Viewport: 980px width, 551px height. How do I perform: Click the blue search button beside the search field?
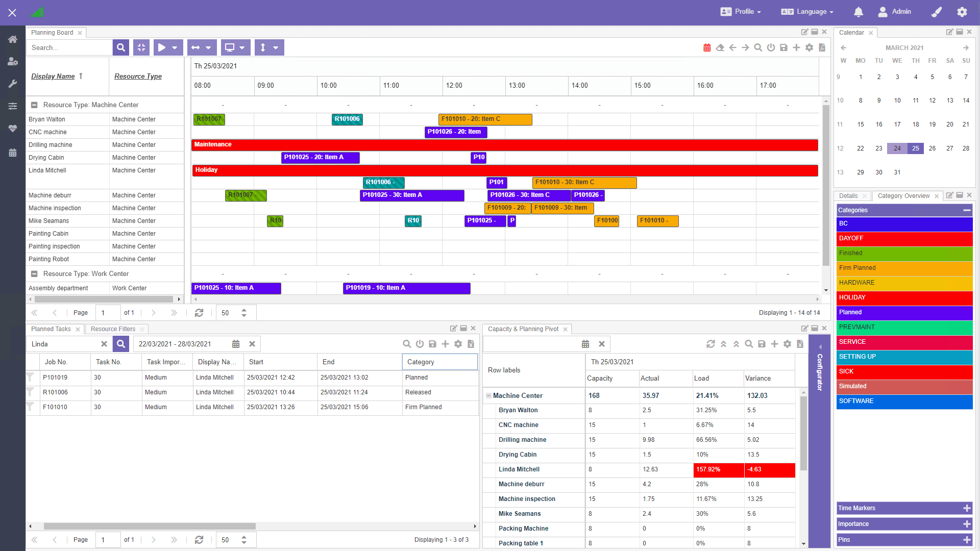[121, 47]
